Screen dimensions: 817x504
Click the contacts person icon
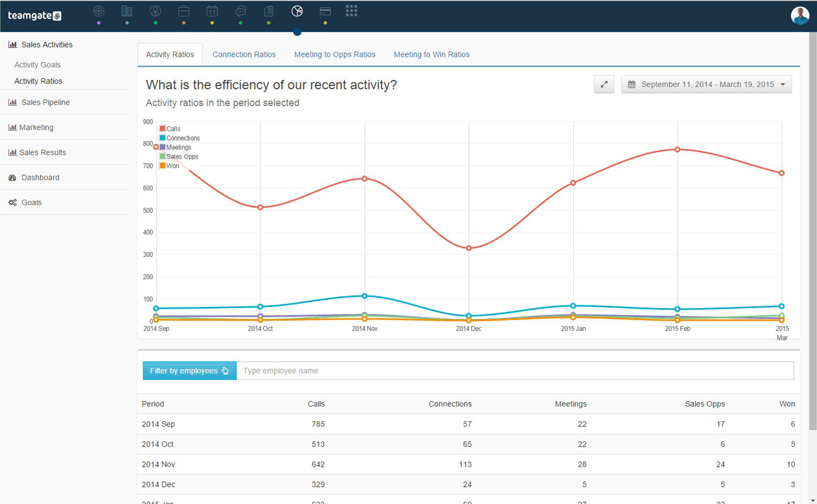click(155, 11)
